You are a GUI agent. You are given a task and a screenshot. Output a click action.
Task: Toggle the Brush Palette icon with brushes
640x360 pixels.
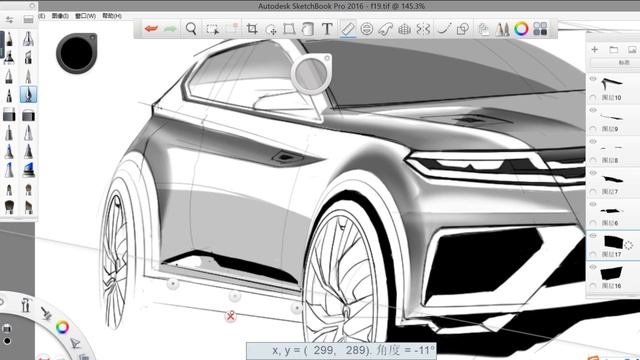[502, 29]
